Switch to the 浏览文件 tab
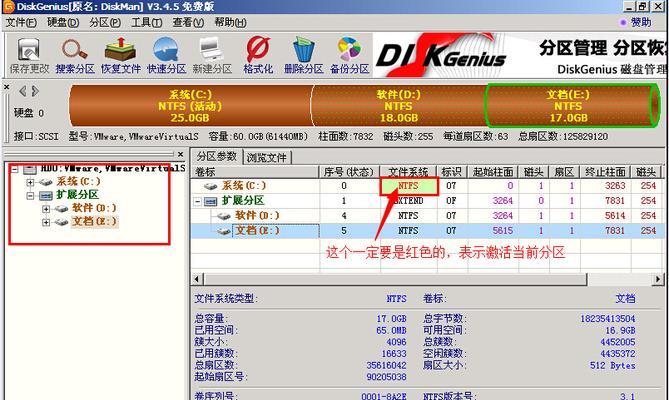The image size is (669, 400). coord(267,158)
